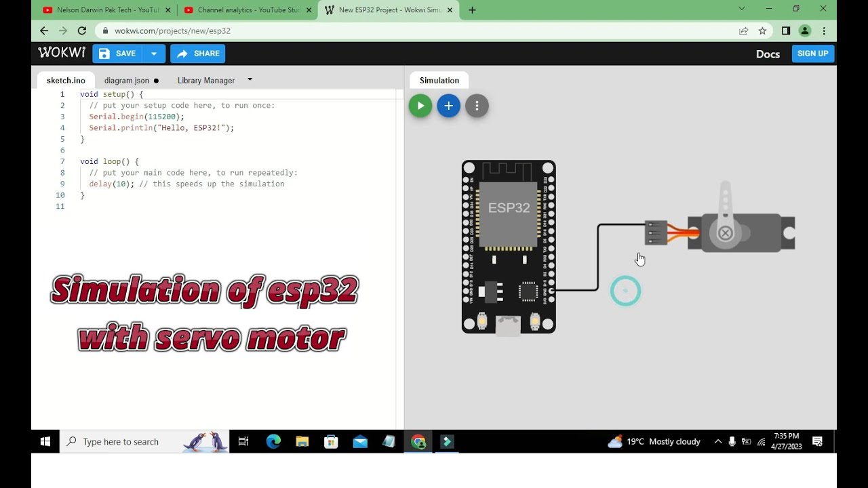Close the Channel analytics tab

(x=309, y=10)
